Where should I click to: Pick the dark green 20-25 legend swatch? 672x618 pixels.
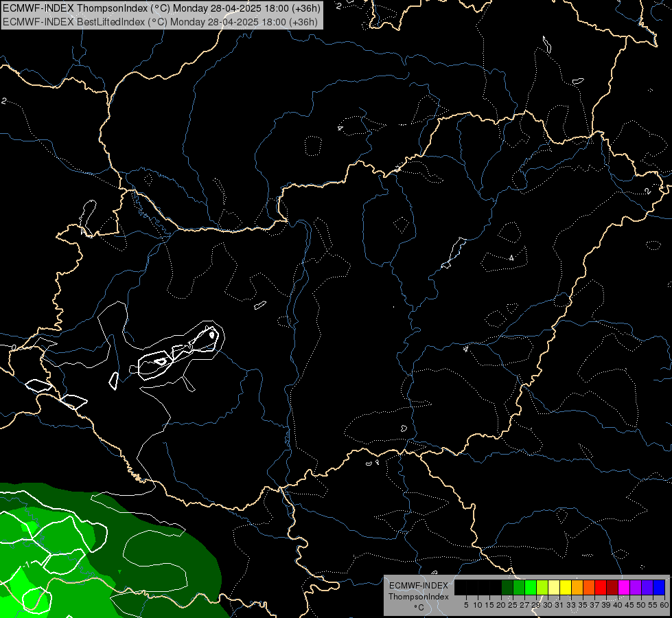click(507, 587)
